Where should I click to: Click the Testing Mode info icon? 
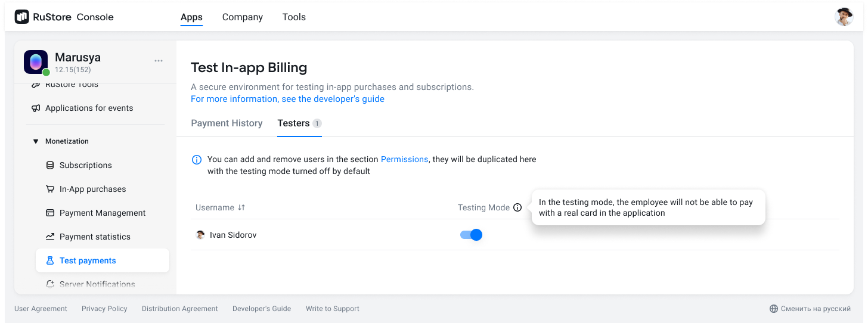click(517, 208)
